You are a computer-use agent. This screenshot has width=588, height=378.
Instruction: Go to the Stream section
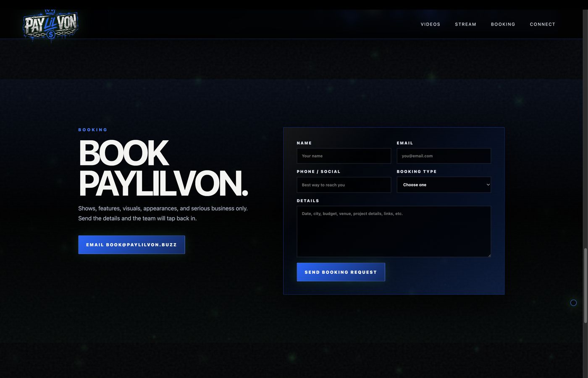465,24
